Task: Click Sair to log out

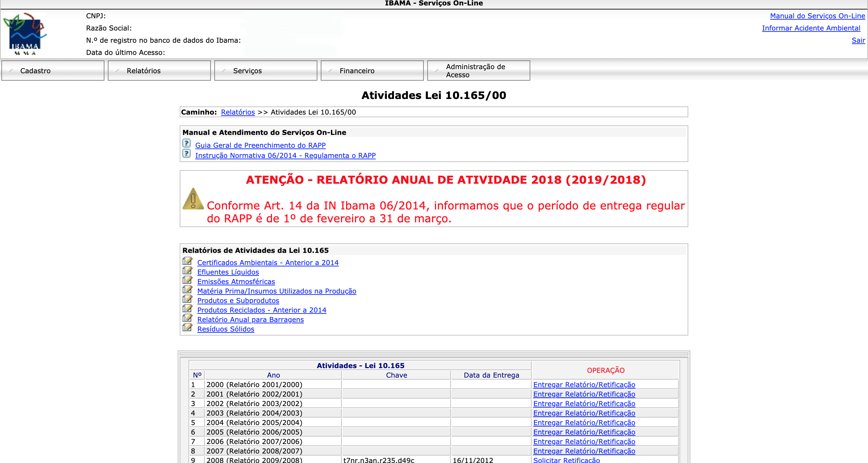Action: (858, 40)
